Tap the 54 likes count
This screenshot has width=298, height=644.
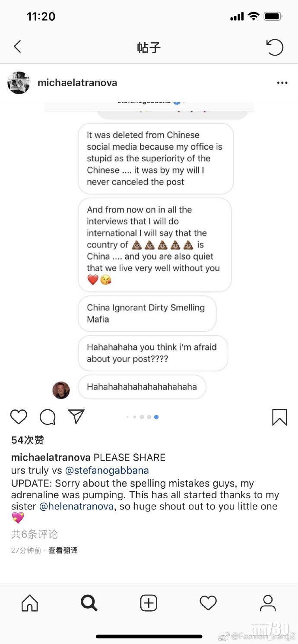28,440
